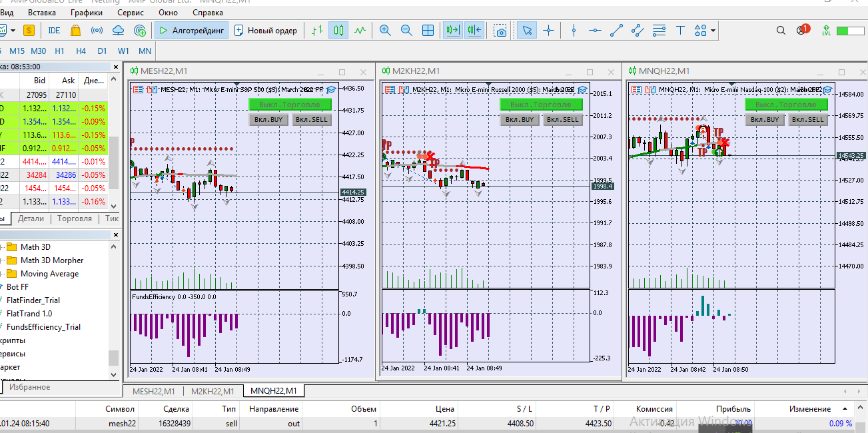The image size is (868, 433).
Task: Zoom in on the chart
Action: 385,30
